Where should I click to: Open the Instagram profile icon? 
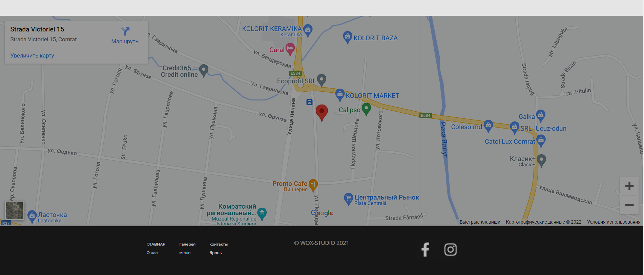tap(451, 250)
